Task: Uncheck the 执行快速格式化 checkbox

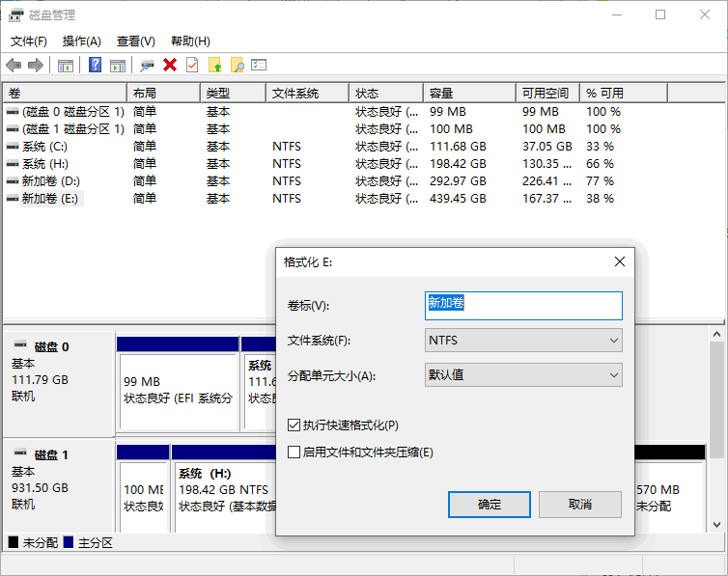Action: pos(294,425)
